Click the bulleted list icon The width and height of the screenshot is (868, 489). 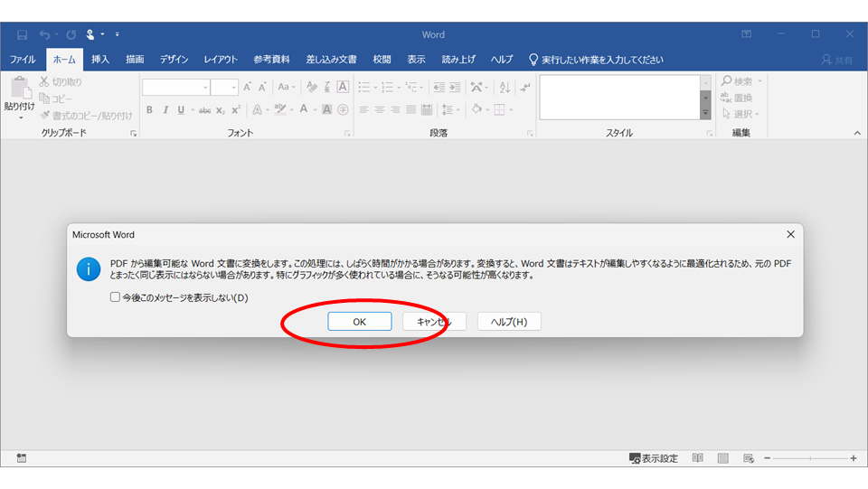(364, 87)
